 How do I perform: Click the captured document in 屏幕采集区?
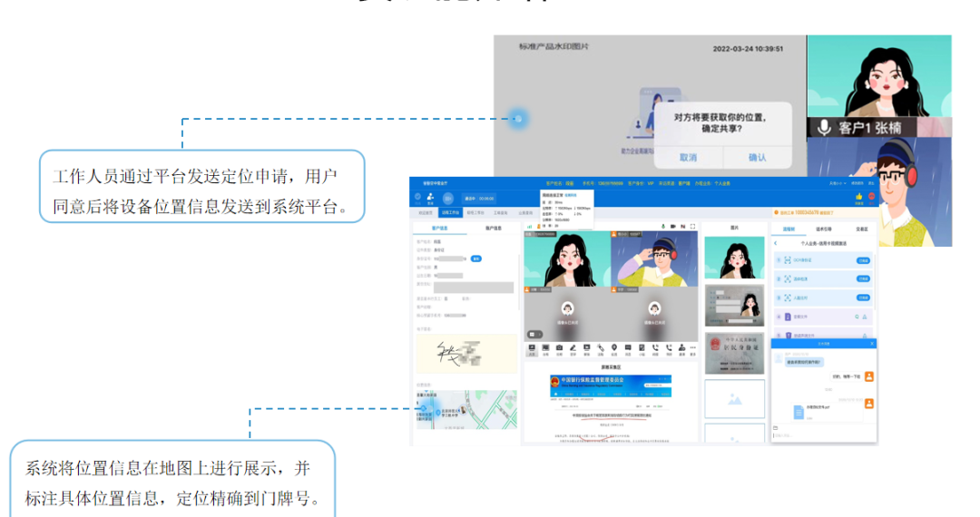611,408
